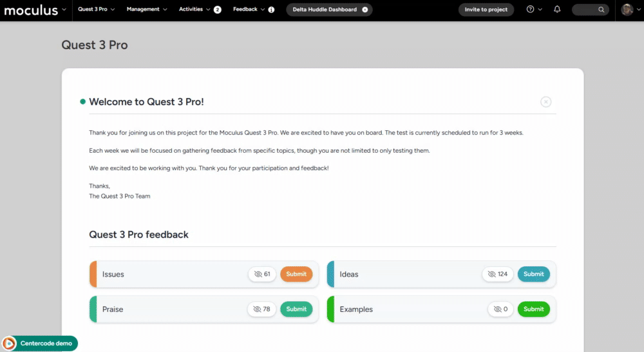The height and width of the screenshot is (352, 644).
Task: Open Delta Huddle Dashboard tab
Action: coord(325,10)
